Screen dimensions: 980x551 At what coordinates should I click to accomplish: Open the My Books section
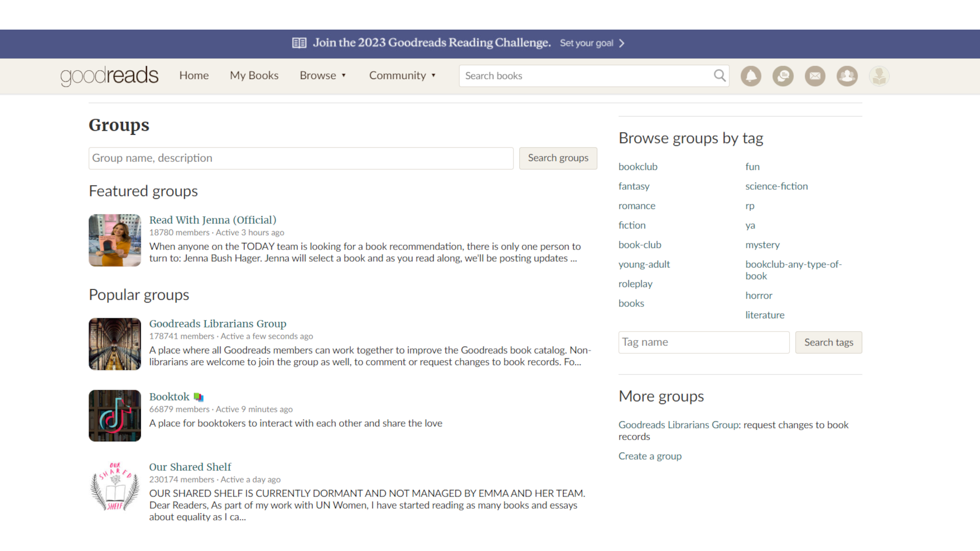pos(254,76)
